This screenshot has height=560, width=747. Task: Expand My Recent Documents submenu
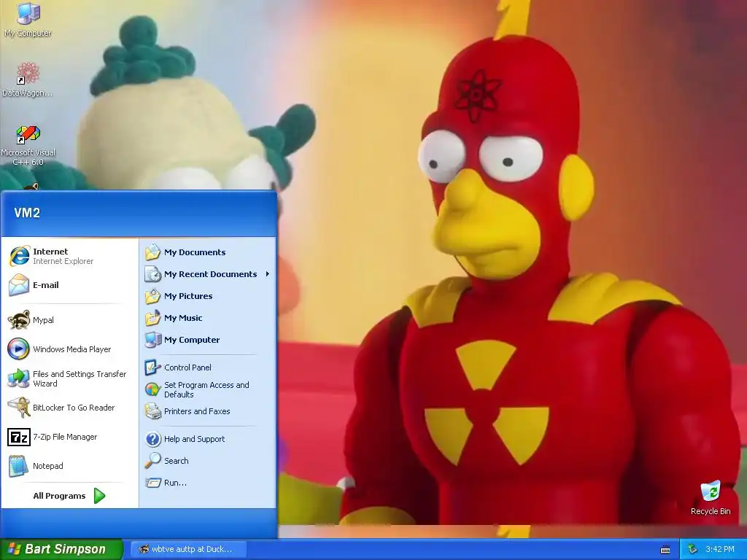[x=208, y=274]
